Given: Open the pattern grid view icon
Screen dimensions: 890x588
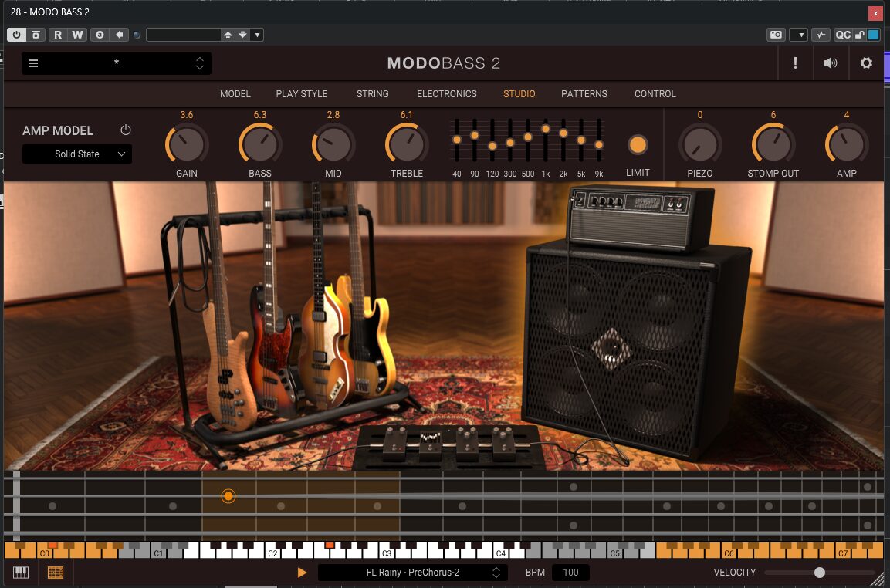Looking at the screenshot, I should [x=56, y=572].
